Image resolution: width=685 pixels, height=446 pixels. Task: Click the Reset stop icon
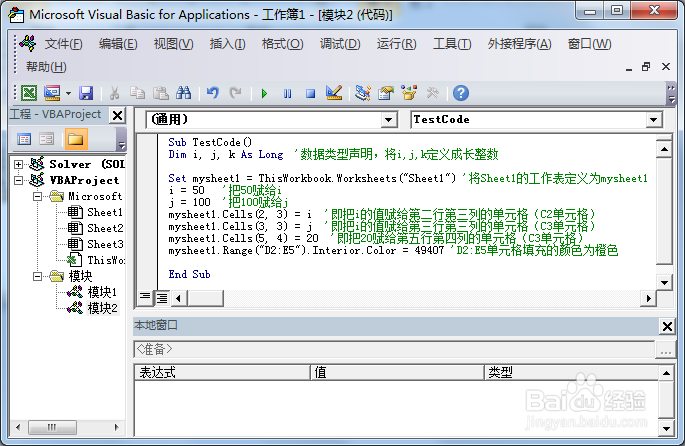click(310, 93)
